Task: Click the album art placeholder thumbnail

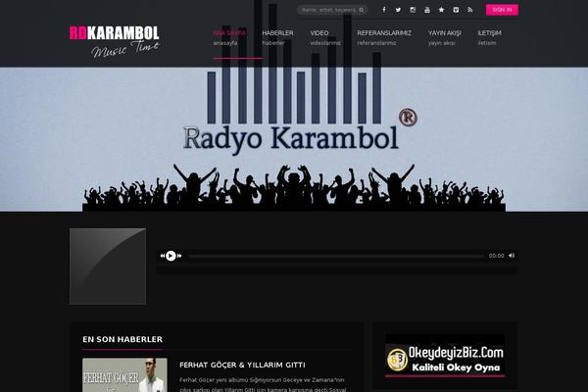Action: [108, 267]
